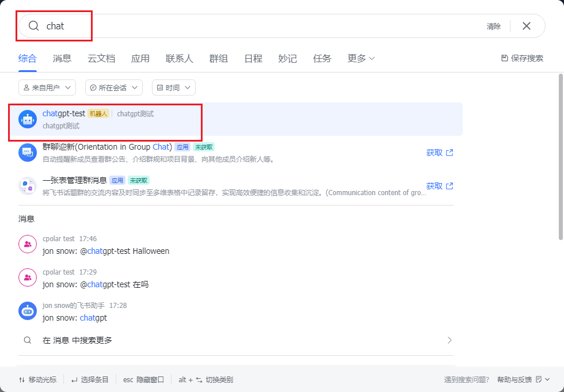Click the chatgpt-test robot avatar
Image resolution: width=564 pixels, height=392 pixels.
tap(28, 119)
